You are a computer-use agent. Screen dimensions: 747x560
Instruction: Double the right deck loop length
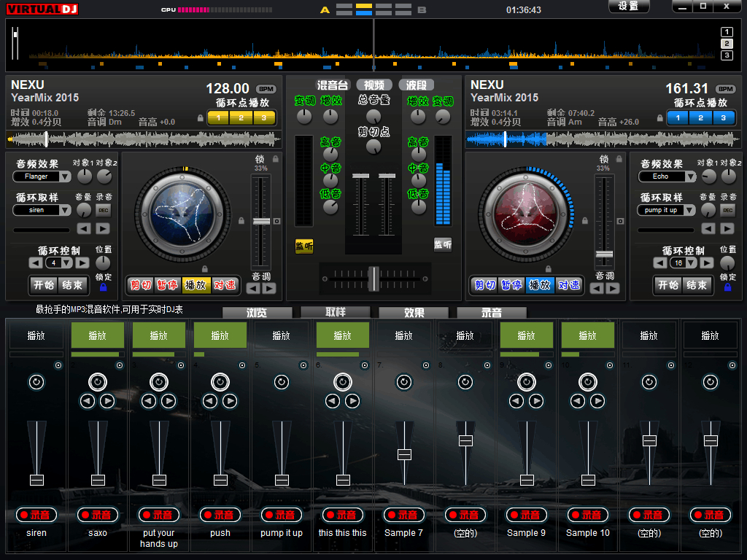(706, 262)
